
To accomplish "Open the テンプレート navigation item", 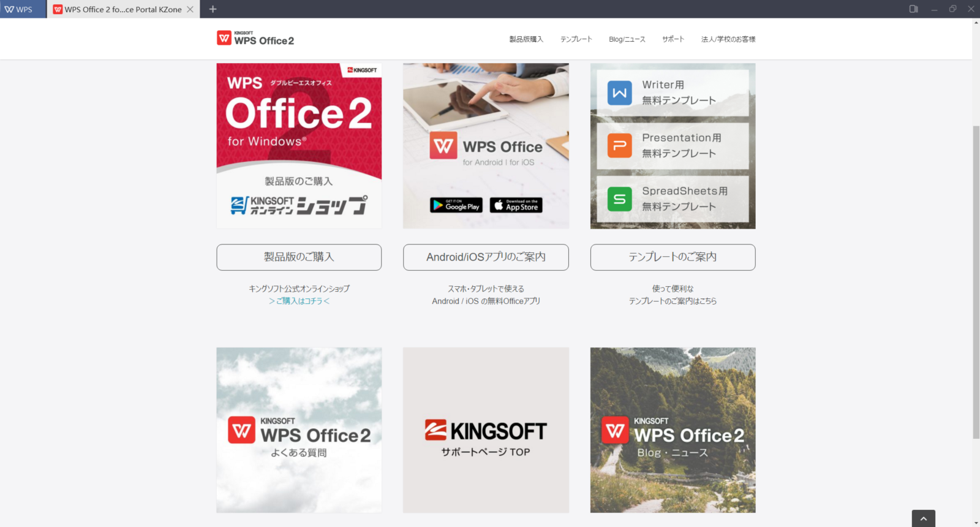I will (x=576, y=39).
